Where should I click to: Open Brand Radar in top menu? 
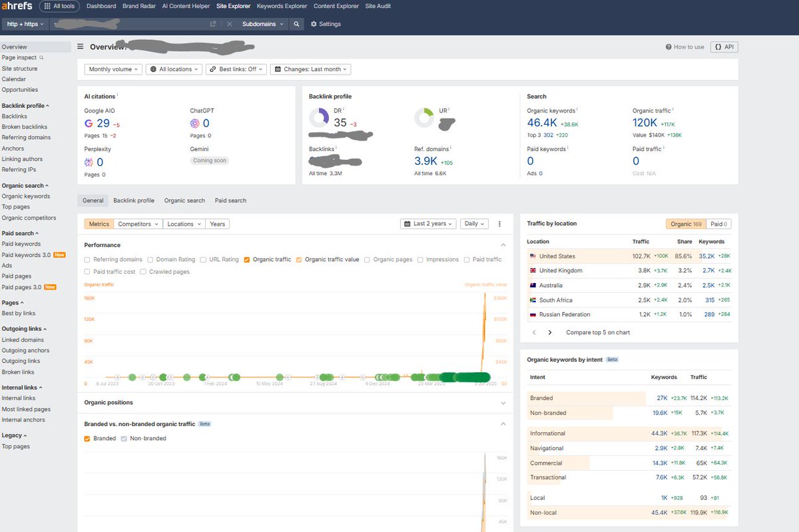(x=139, y=6)
